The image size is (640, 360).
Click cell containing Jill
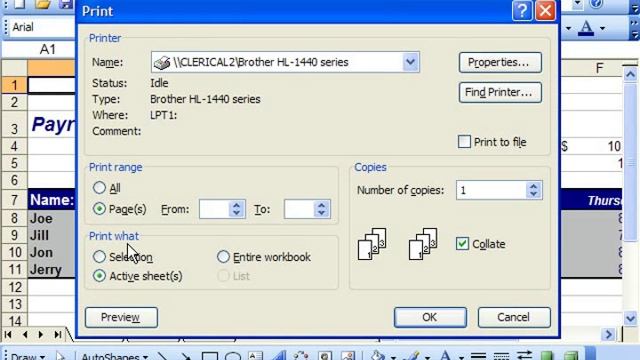click(51, 236)
